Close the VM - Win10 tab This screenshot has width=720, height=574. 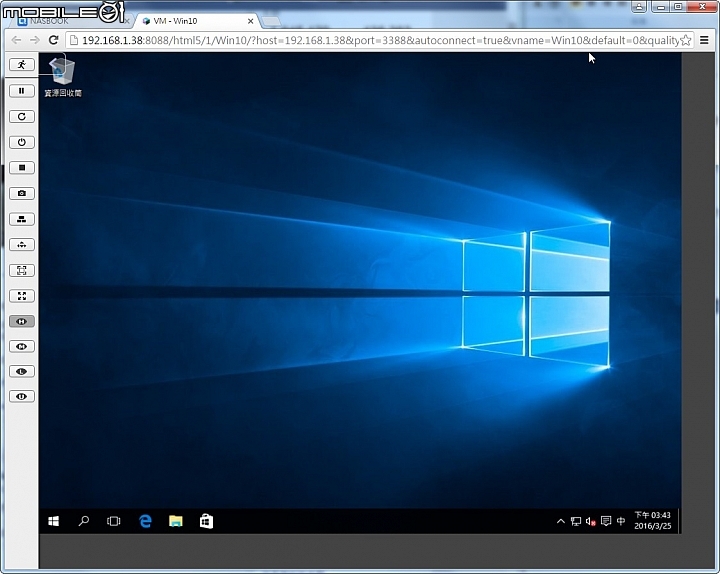[251, 21]
